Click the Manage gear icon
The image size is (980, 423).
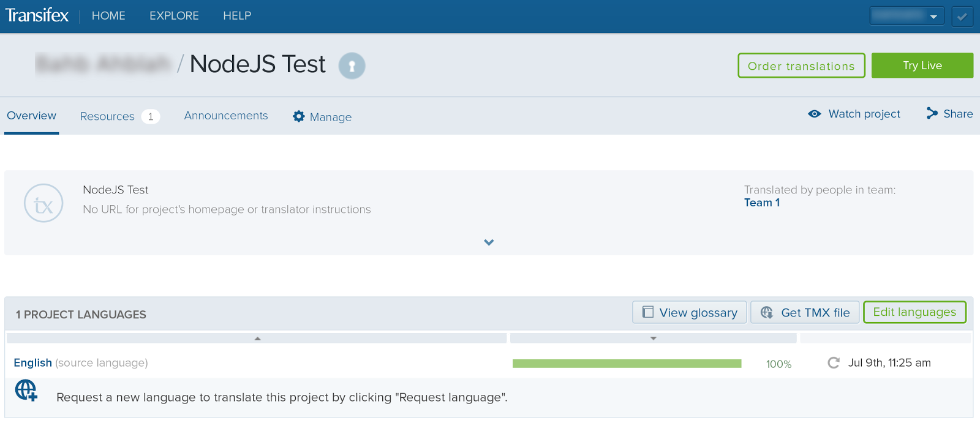pyautogui.click(x=299, y=116)
